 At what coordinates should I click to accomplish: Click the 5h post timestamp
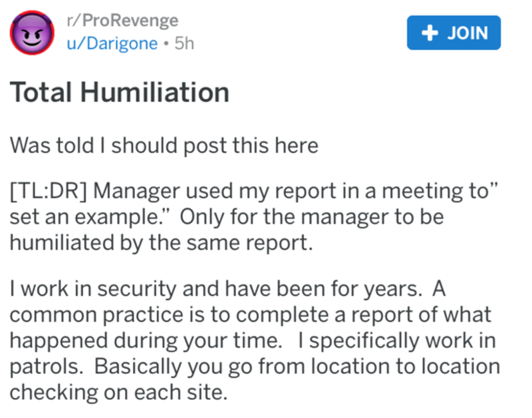click(183, 44)
